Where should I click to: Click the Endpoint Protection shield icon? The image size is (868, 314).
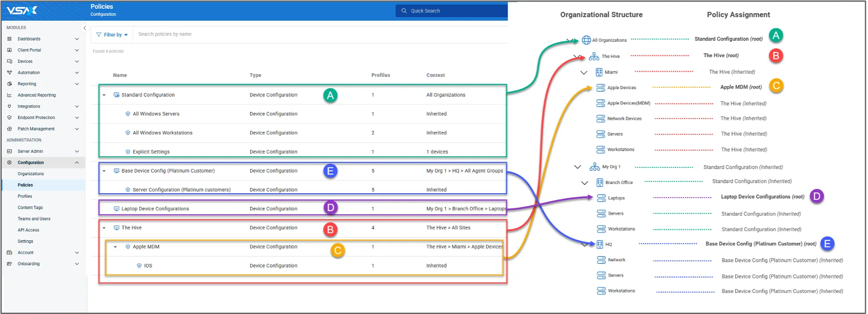coord(10,118)
